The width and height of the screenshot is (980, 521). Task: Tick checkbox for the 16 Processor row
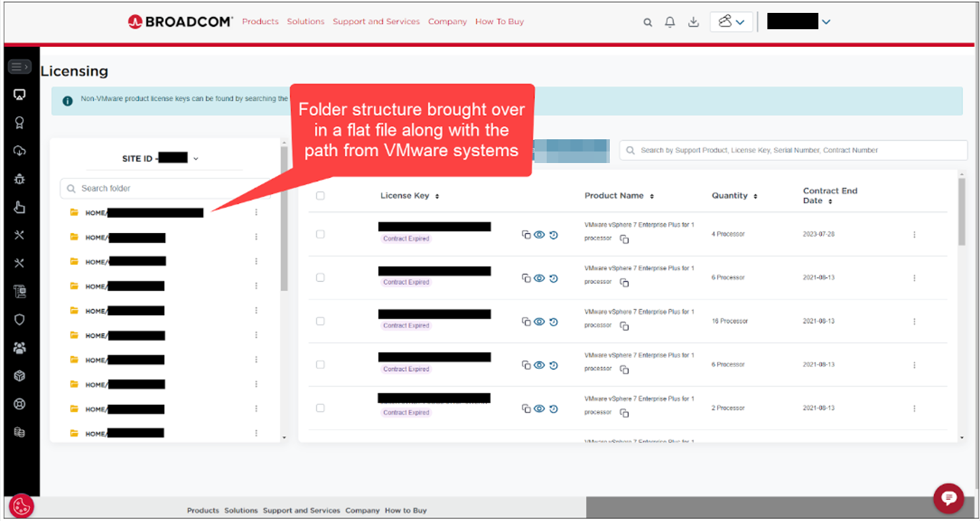point(320,321)
